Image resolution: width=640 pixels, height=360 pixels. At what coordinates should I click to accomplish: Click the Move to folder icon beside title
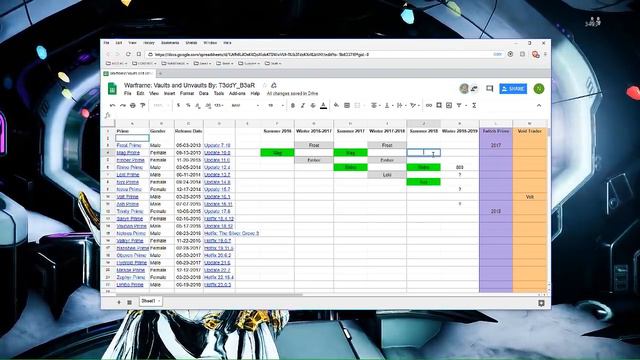[274, 85]
